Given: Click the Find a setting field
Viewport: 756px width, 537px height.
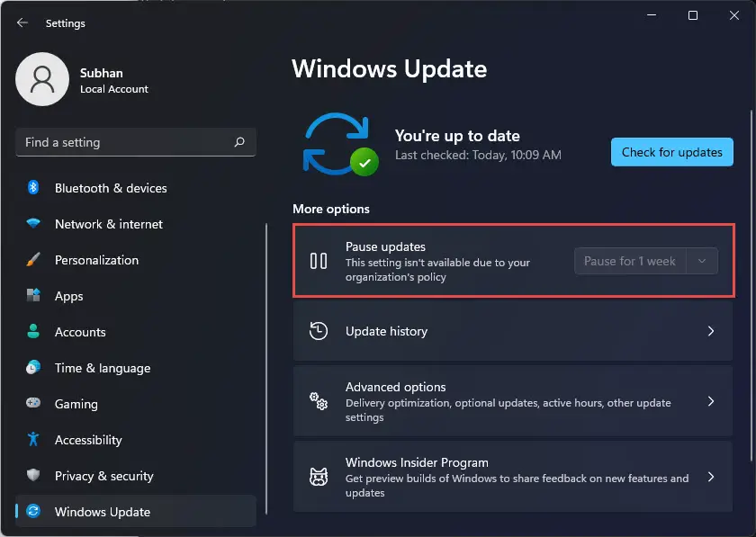Looking at the screenshot, I should [x=136, y=142].
